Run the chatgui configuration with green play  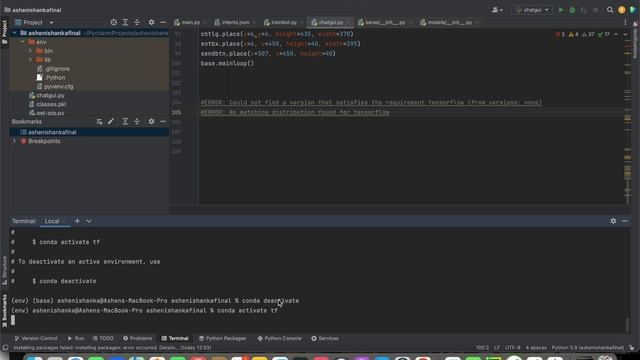(561, 10)
